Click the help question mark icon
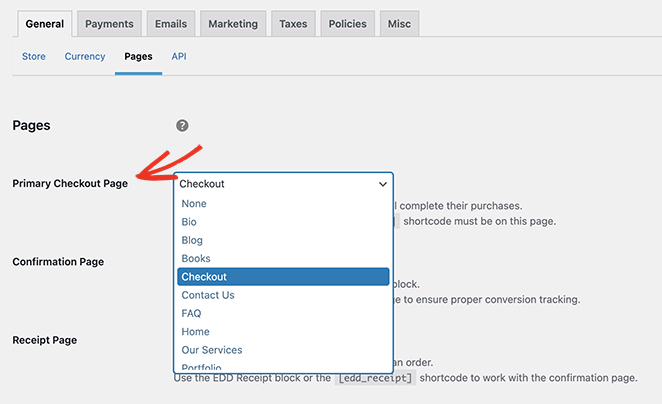Screen dimensions: 662x404 click(182, 126)
